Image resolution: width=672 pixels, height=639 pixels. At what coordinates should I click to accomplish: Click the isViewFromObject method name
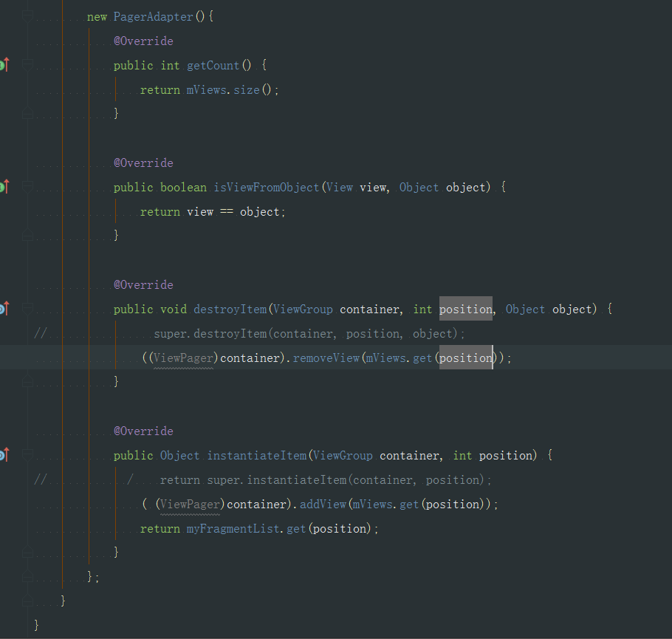click(266, 187)
